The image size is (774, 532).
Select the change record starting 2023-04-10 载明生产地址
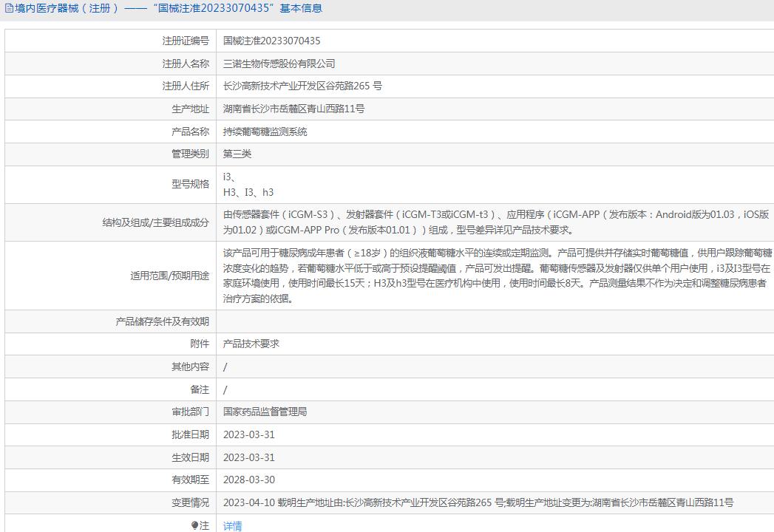478,503
